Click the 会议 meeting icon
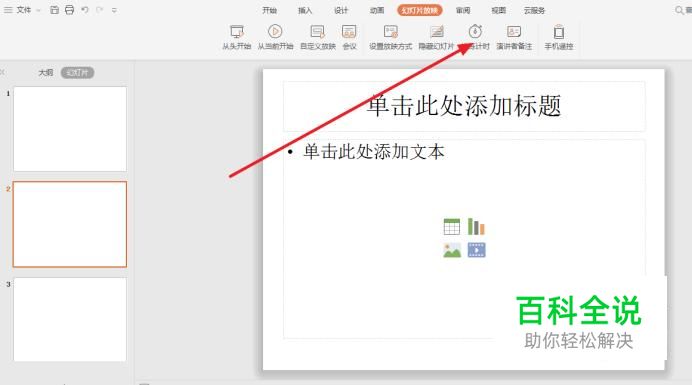 pyautogui.click(x=349, y=32)
